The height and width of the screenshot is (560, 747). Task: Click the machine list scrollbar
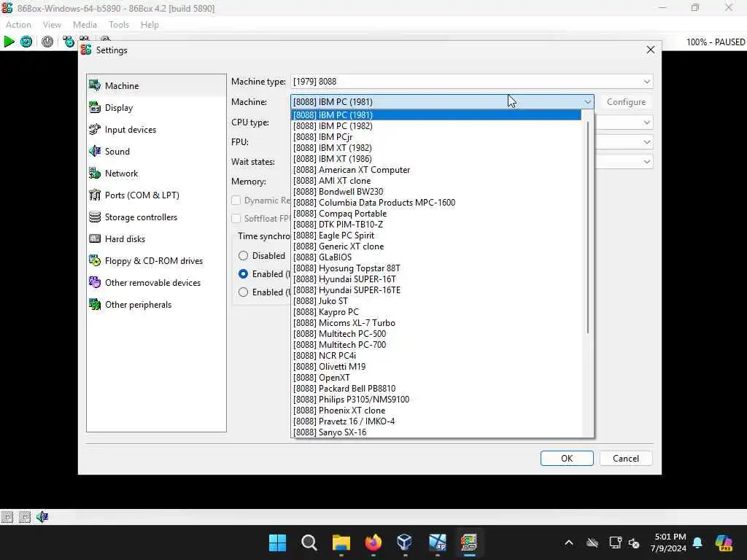587,227
